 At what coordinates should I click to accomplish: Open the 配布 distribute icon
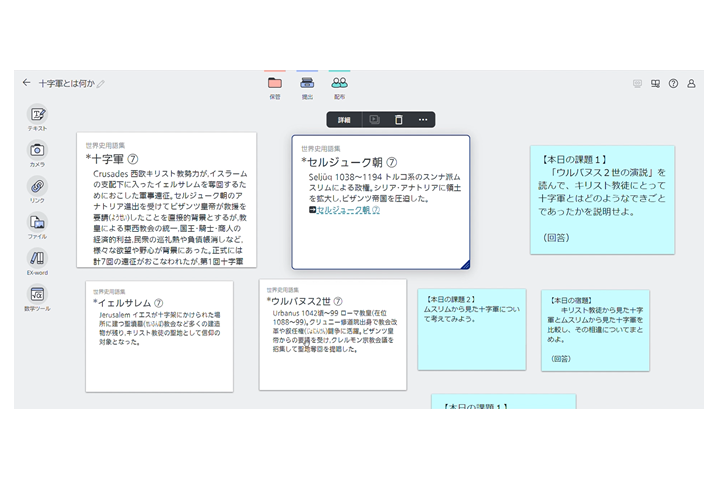coord(339,83)
